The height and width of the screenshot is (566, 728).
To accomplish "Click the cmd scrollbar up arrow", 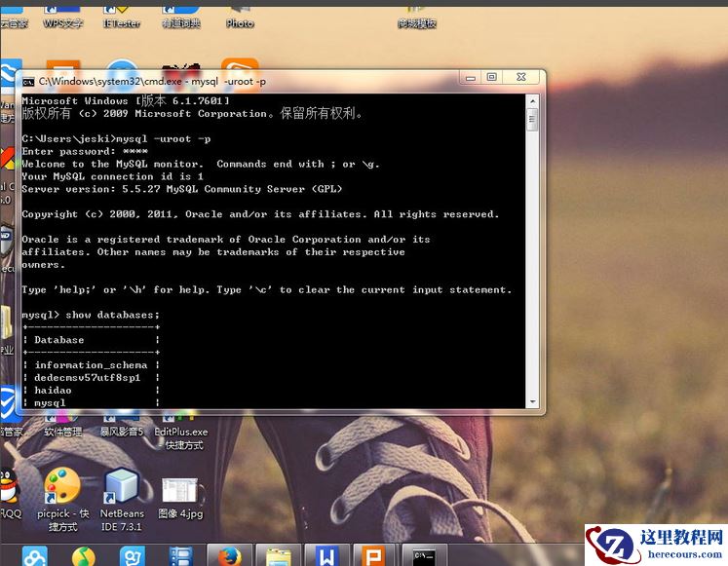I will 532,100.
